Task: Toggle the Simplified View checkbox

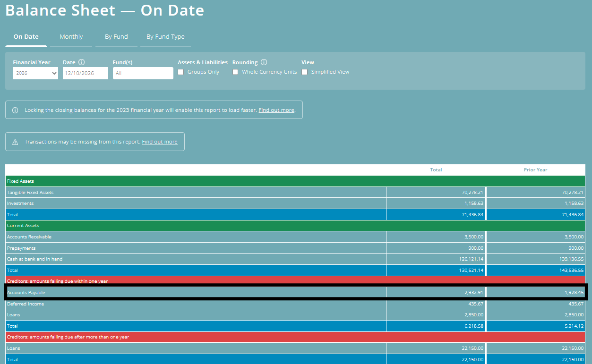Action: coord(305,72)
